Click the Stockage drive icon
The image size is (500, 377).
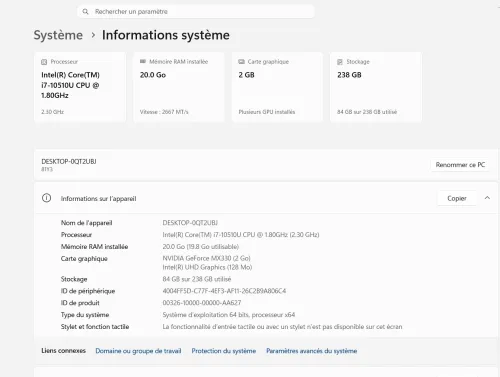tap(340, 62)
